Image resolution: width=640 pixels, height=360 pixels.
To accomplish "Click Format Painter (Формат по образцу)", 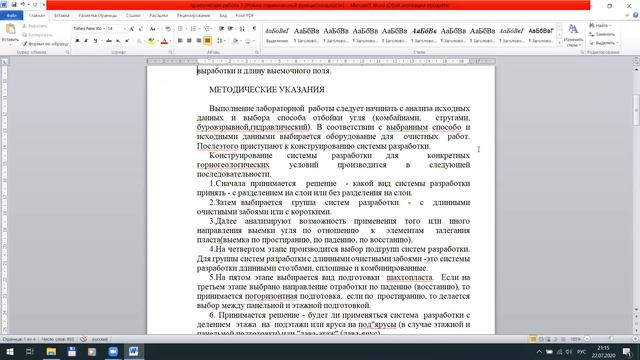I will (x=45, y=43).
